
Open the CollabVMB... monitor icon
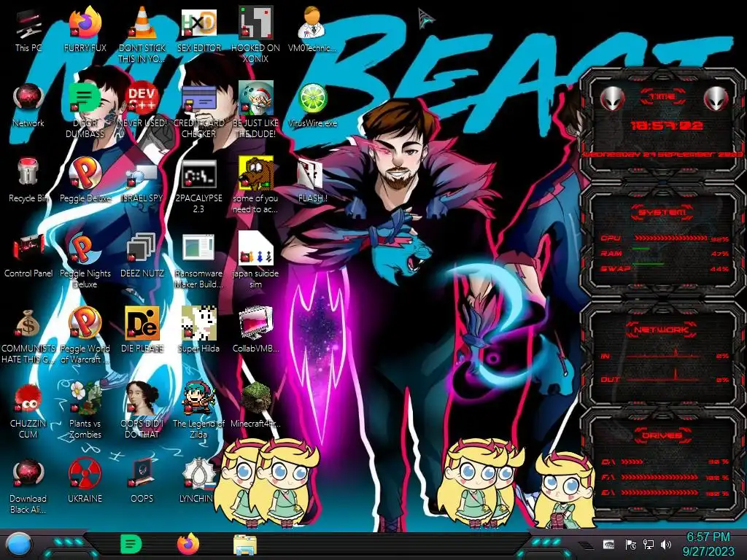[255, 330]
